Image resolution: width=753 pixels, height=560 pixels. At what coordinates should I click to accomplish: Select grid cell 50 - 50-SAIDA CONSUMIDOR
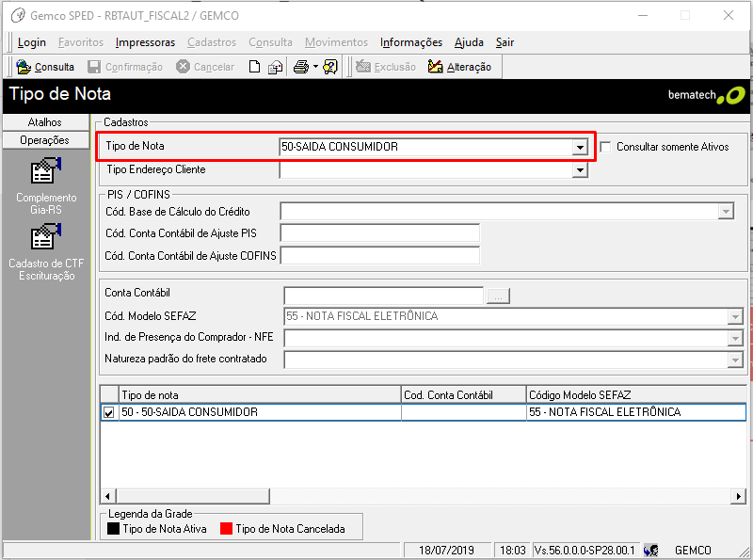[260, 412]
